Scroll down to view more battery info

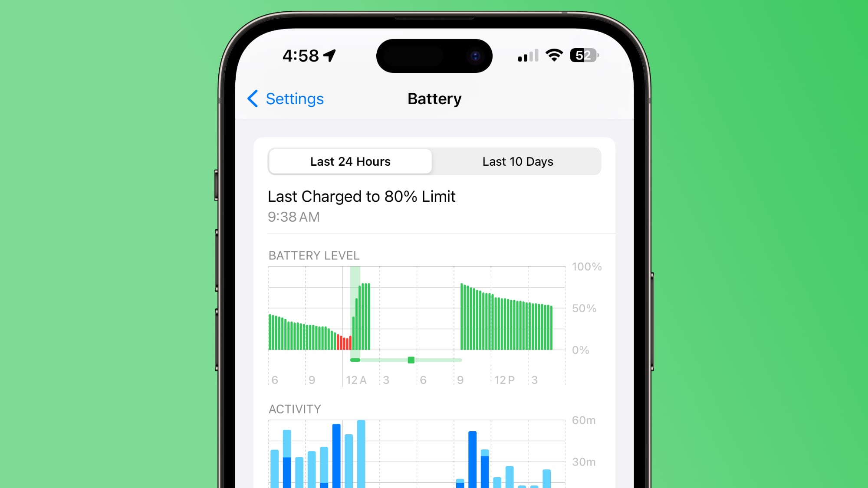coord(434,447)
